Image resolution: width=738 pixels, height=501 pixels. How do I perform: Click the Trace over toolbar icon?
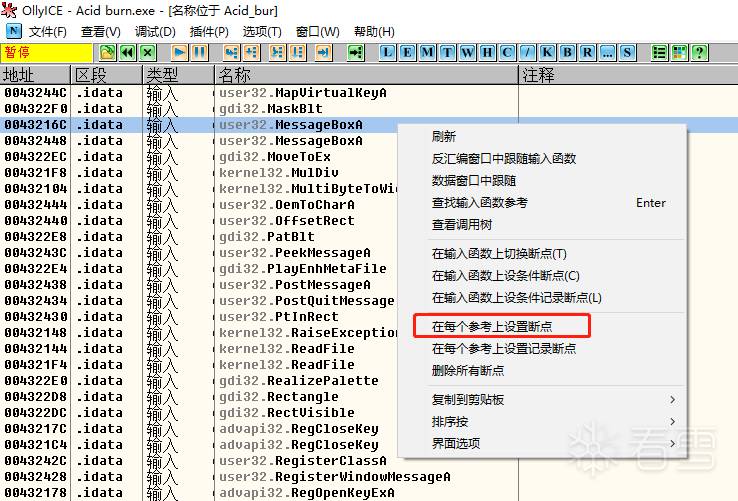coord(297,52)
